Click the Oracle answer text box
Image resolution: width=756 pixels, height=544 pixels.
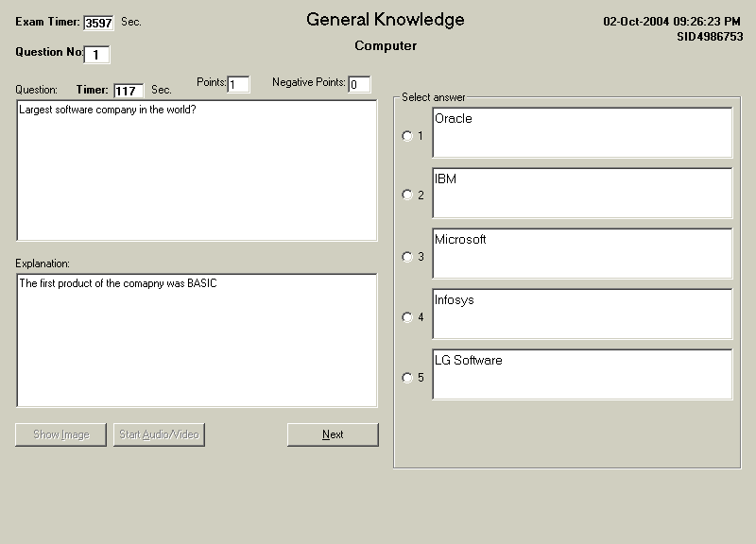(582, 132)
